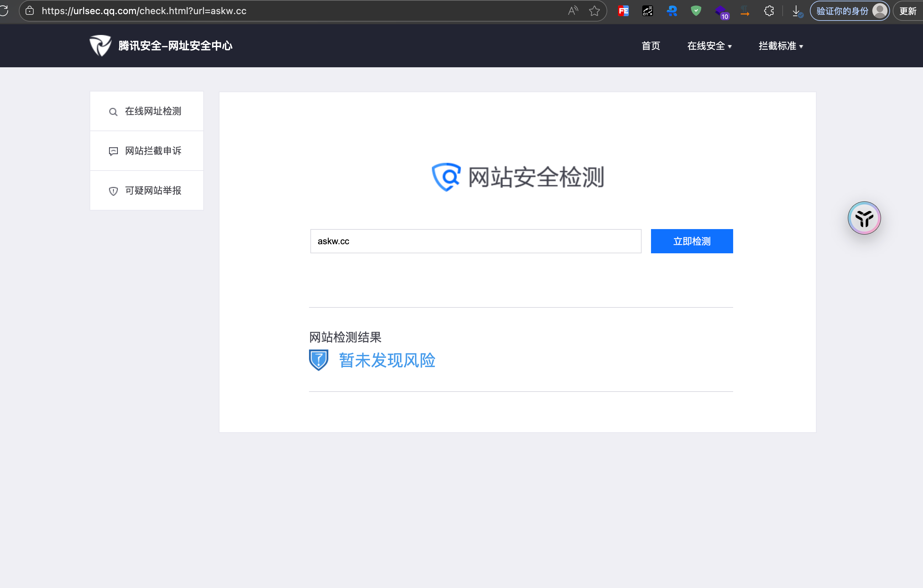Open the FE browser extension

[623, 11]
